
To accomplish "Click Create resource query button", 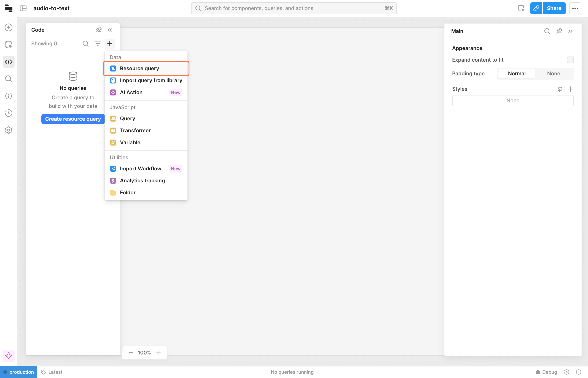I will click(x=73, y=119).
